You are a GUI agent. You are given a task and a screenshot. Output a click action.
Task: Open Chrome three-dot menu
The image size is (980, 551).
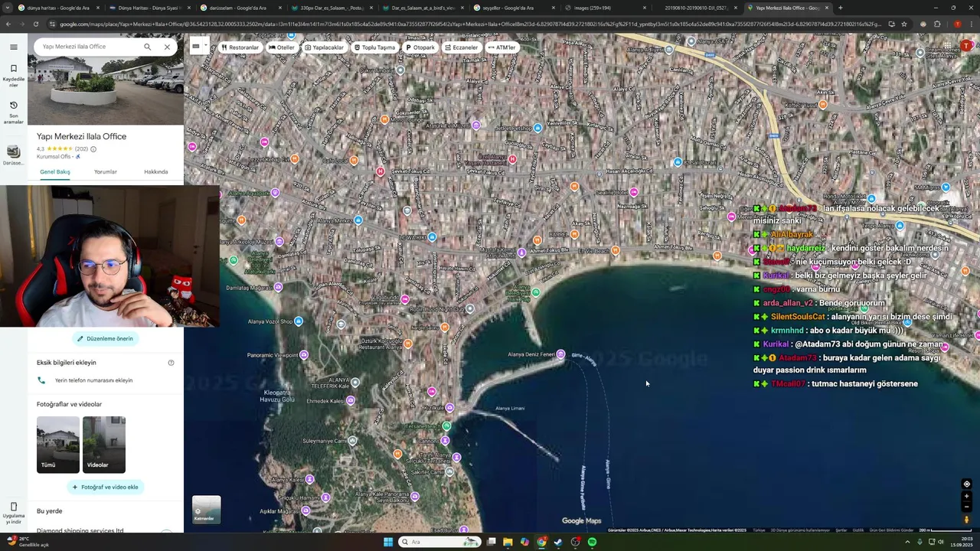[x=970, y=24]
